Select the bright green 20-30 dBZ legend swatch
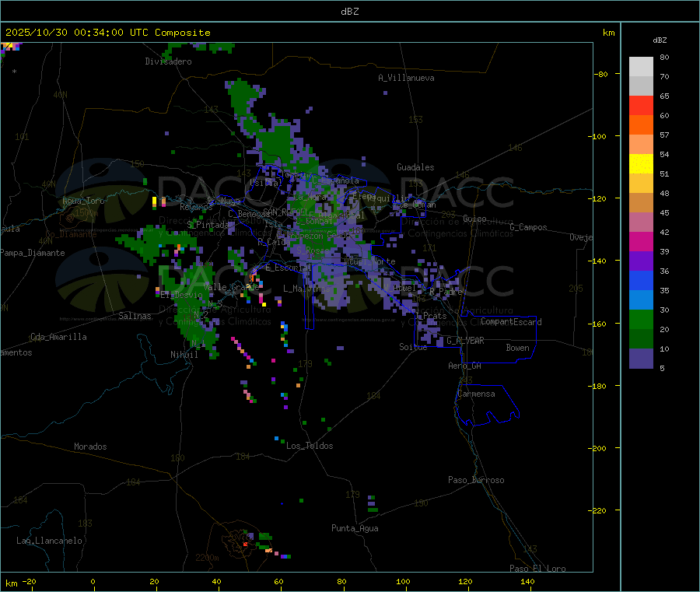700x592 pixels. [x=641, y=319]
